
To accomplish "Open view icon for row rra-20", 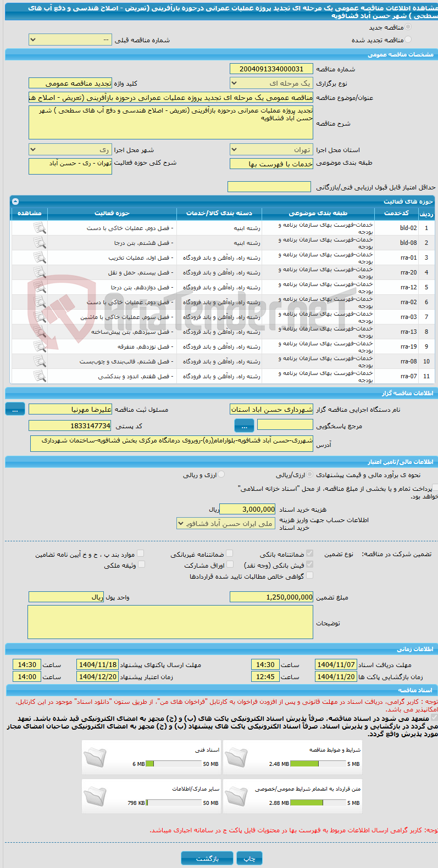I will point(40,272).
